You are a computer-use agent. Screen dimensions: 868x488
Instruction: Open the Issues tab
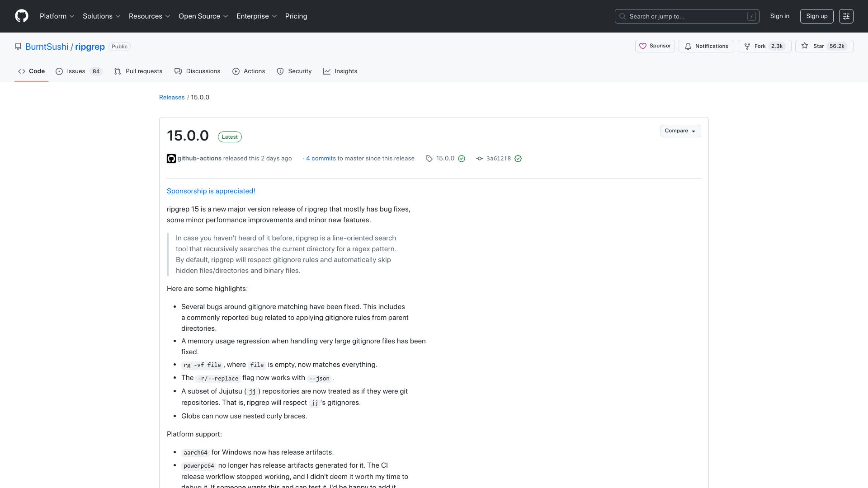point(80,71)
